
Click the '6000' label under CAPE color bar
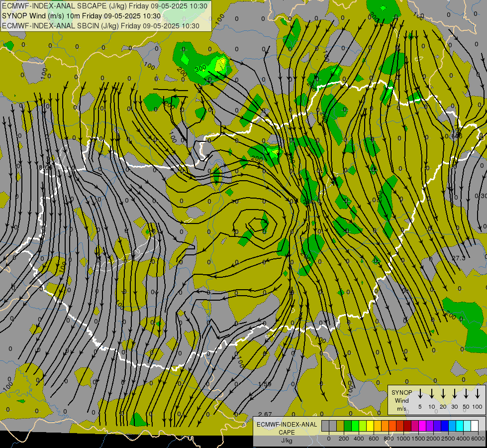(478, 439)
